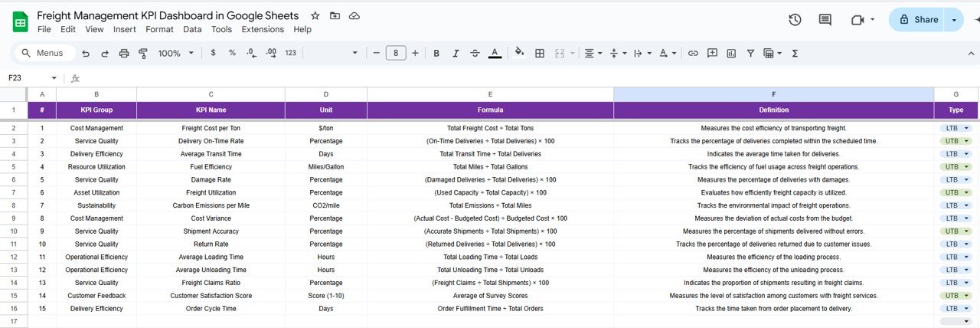This screenshot has width=980, height=328.
Task: Move document to a folder icon
Action: 335,16
